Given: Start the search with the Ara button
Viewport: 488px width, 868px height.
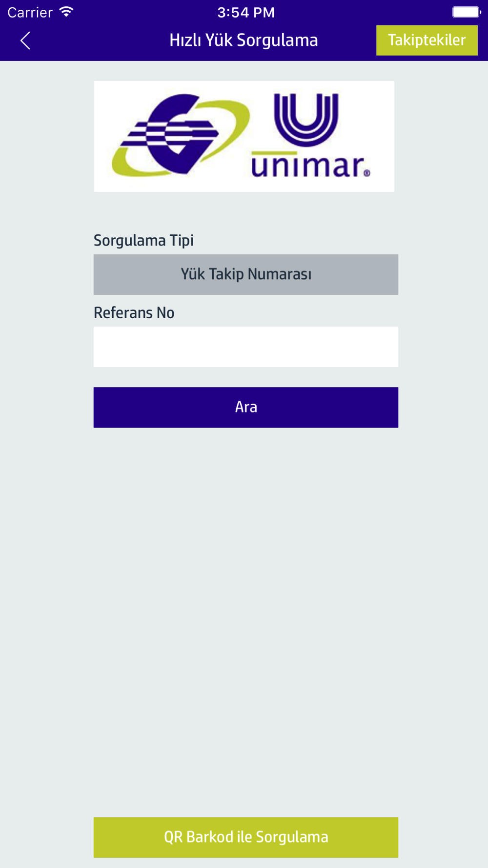Looking at the screenshot, I should 246,407.
